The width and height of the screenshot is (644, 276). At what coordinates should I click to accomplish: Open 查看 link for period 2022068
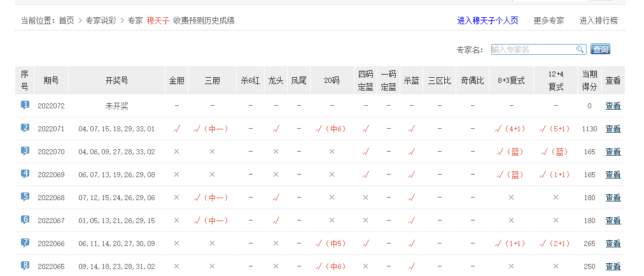pos(613,198)
